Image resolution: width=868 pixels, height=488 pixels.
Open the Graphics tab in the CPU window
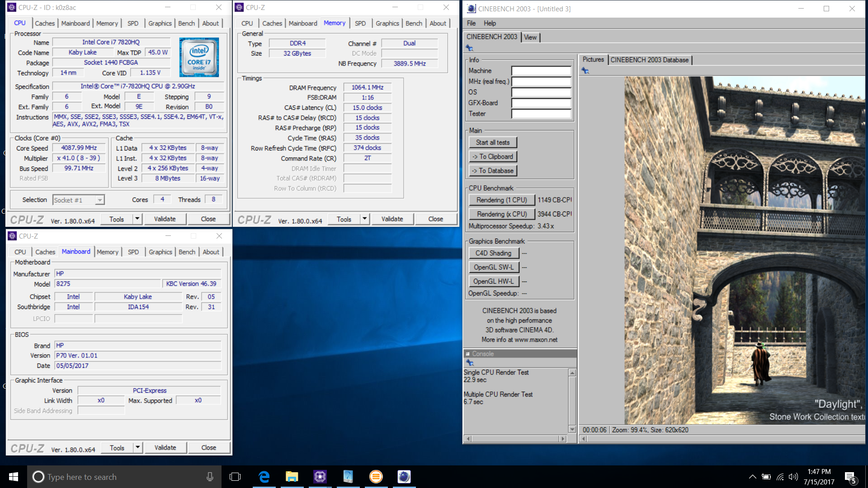160,23
